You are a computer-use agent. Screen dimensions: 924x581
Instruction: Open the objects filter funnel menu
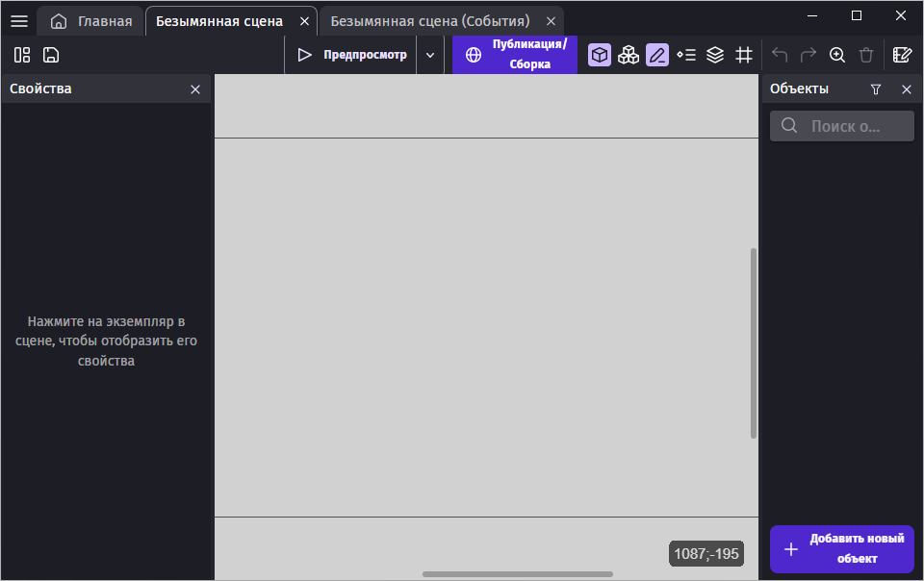(876, 88)
